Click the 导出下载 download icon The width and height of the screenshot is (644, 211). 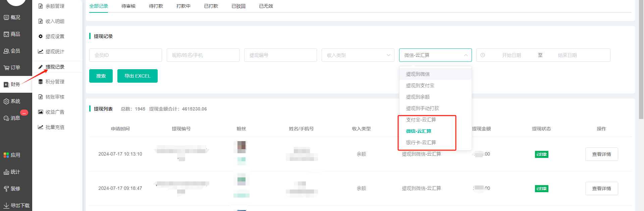click(x=6, y=205)
